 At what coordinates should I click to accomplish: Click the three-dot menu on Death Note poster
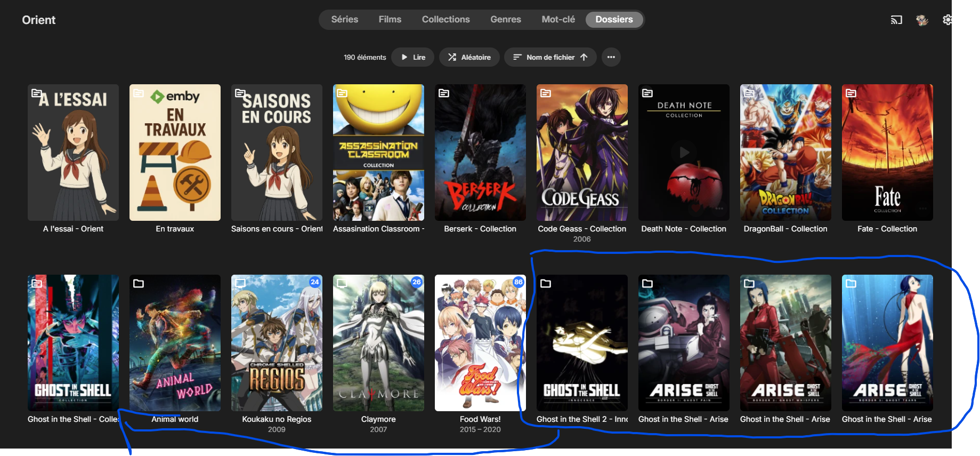click(719, 209)
